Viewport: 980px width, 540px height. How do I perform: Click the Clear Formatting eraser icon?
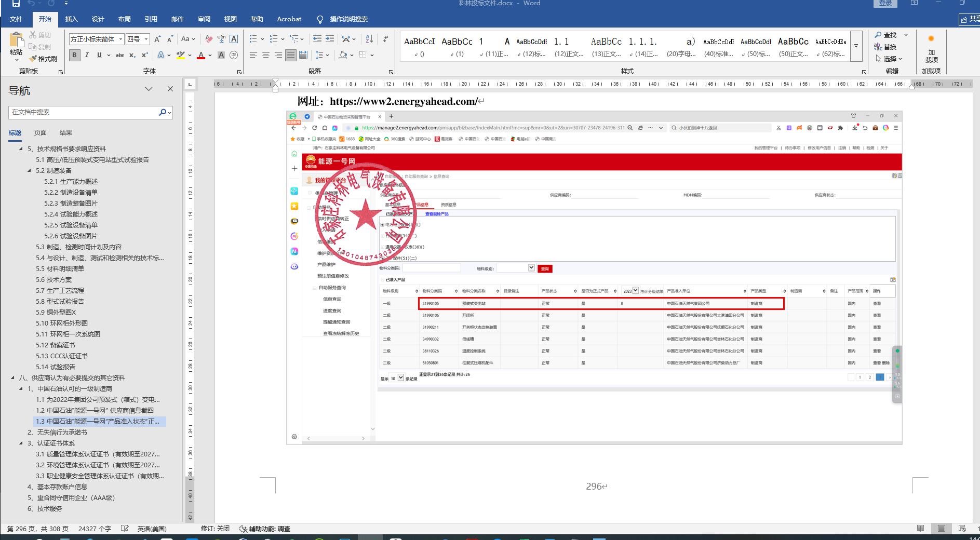(209, 39)
